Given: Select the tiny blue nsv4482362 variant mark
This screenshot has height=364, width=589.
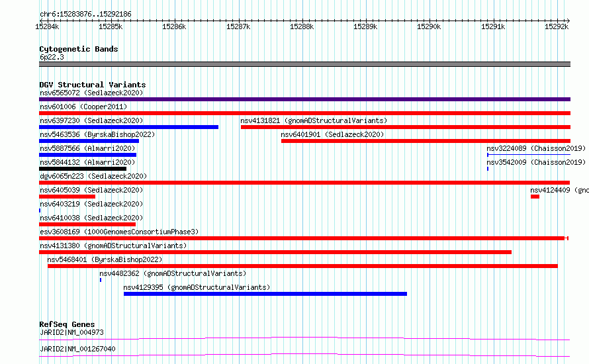Looking at the screenshot, I should coord(101,280).
